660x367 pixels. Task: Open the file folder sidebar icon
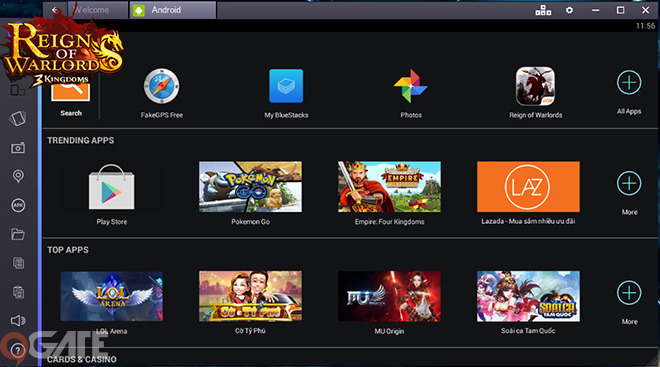click(x=18, y=234)
